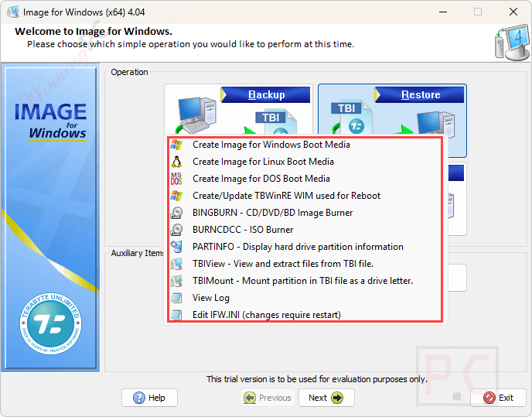Click the computer icon in the Backup tile

(197, 115)
